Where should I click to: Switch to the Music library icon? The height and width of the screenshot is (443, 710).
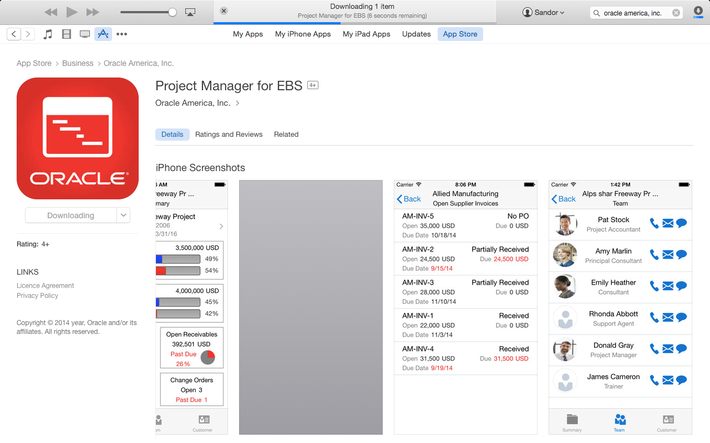(x=48, y=34)
